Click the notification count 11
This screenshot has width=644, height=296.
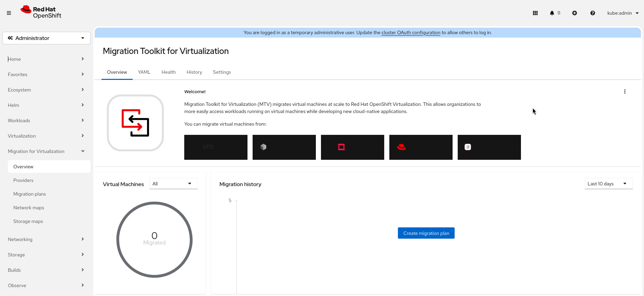click(x=559, y=13)
